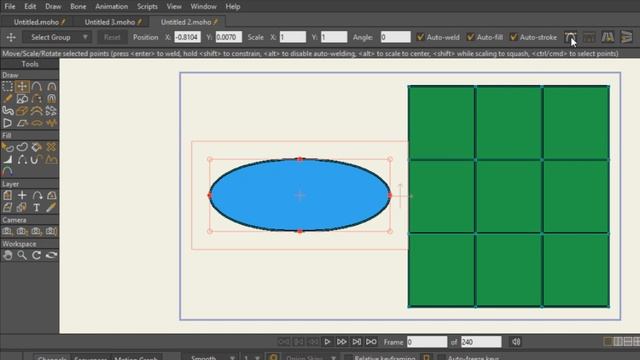Click the last icon in the options bar
Screen dimensions: 640x360
click(x=627, y=37)
